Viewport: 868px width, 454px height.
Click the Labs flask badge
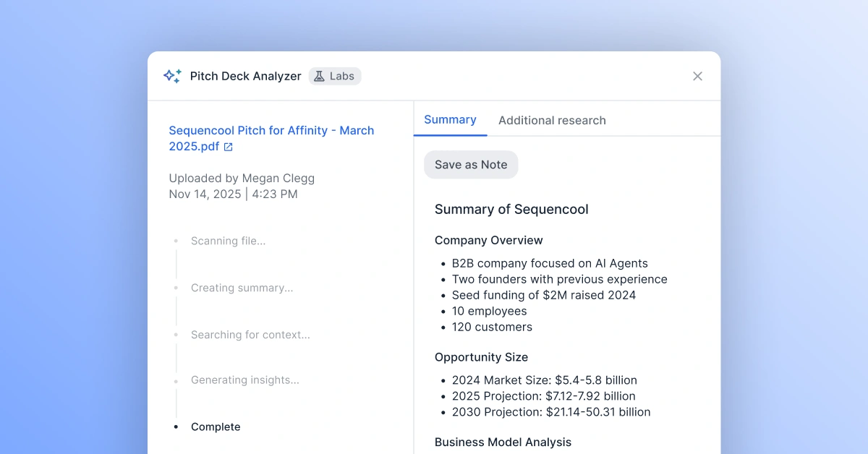pos(335,76)
